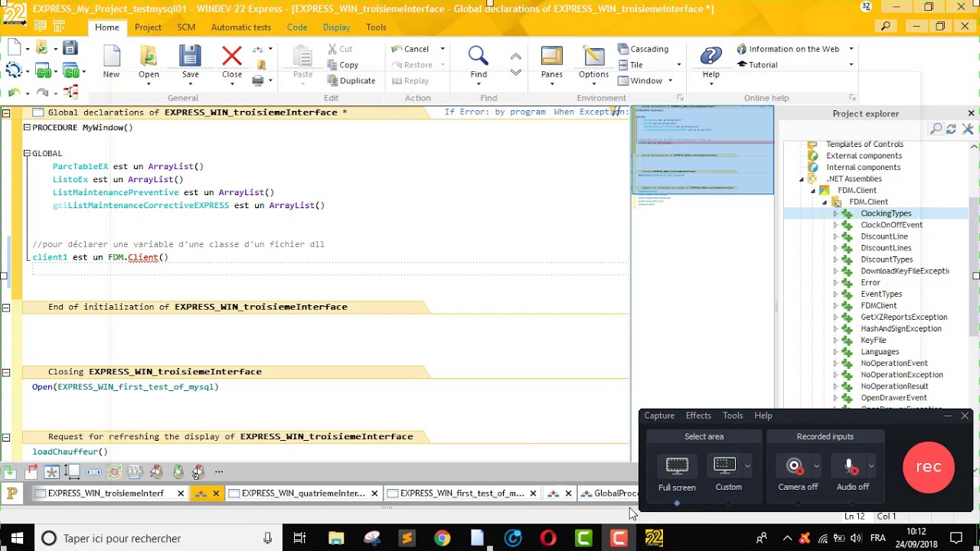Open the Effects menu in recorder
Screen dimensions: 980x551
[x=698, y=416]
